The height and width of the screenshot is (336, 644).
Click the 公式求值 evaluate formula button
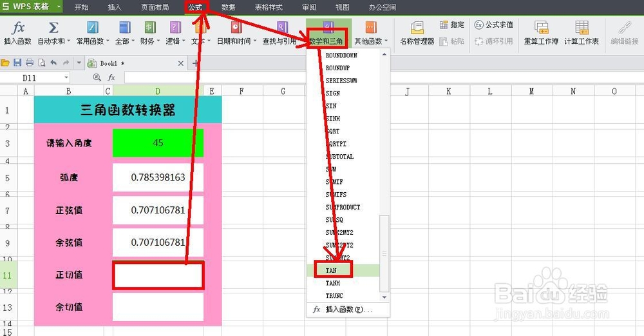494,25
